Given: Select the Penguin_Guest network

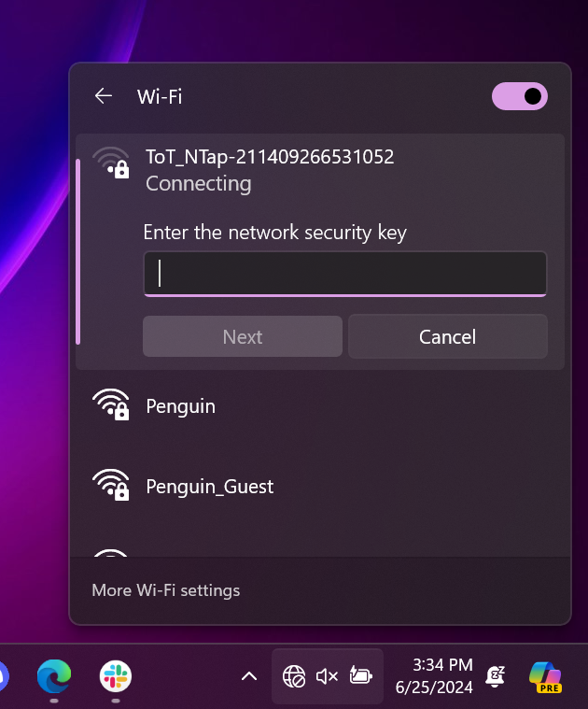Looking at the screenshot, I should point(320,487).
